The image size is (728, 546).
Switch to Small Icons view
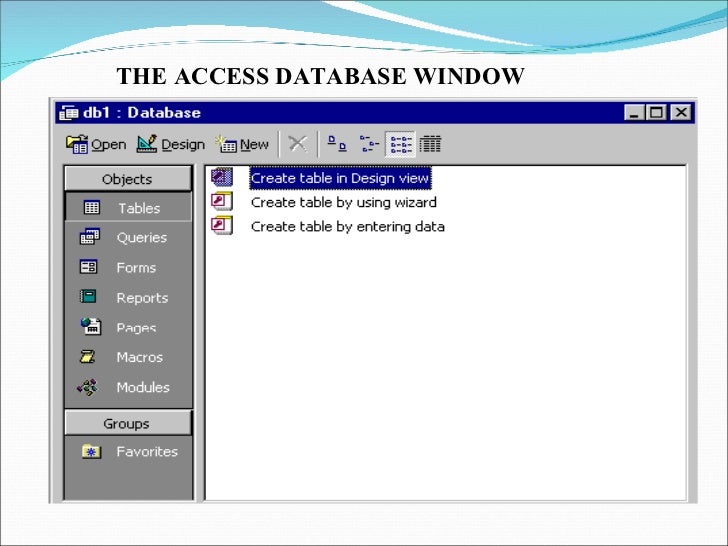369,143
